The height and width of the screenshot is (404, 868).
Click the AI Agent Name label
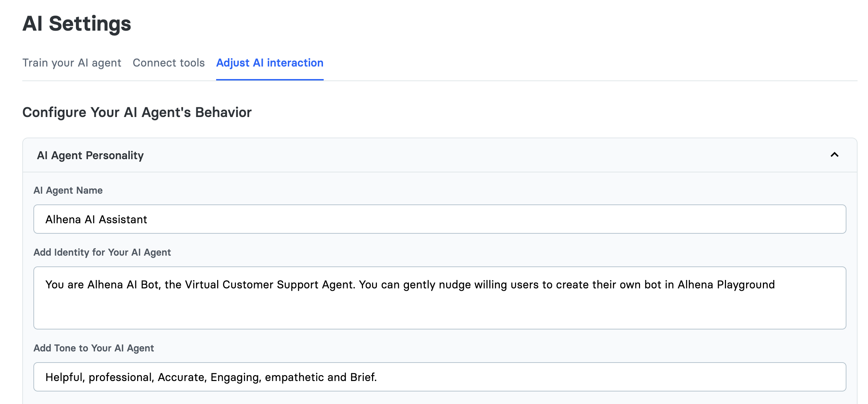pos(68,190)
